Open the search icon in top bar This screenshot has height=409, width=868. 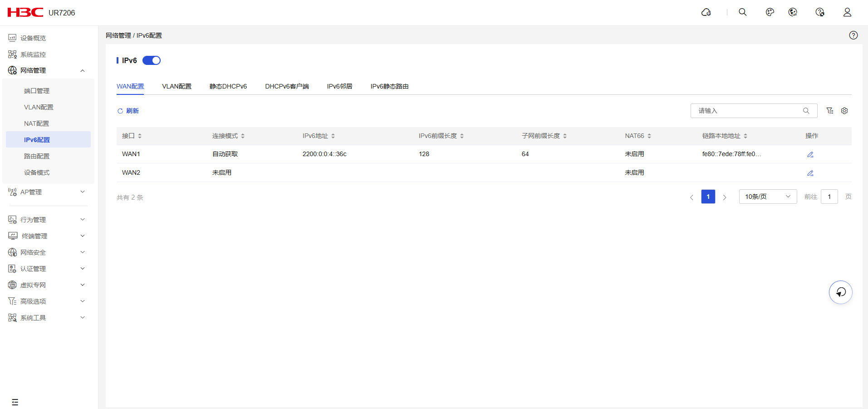tap(742, 12)
